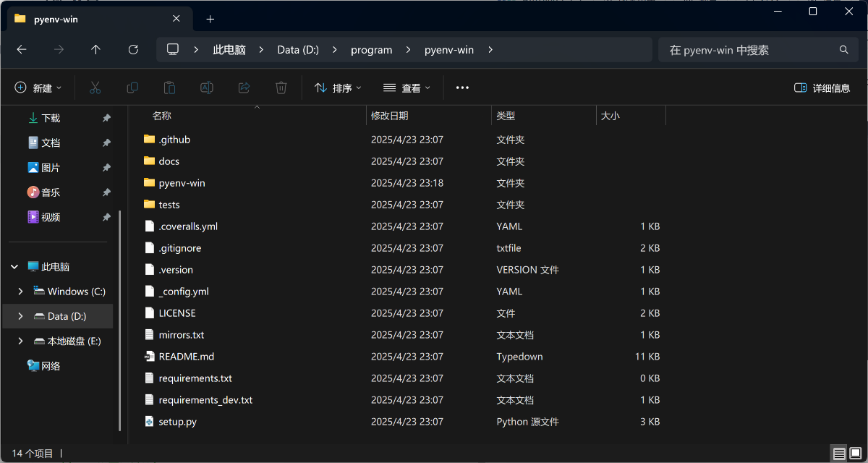This screenshot has height=463, width=868.
Task: Click the rename icon in toolbar
Action: 206,88
